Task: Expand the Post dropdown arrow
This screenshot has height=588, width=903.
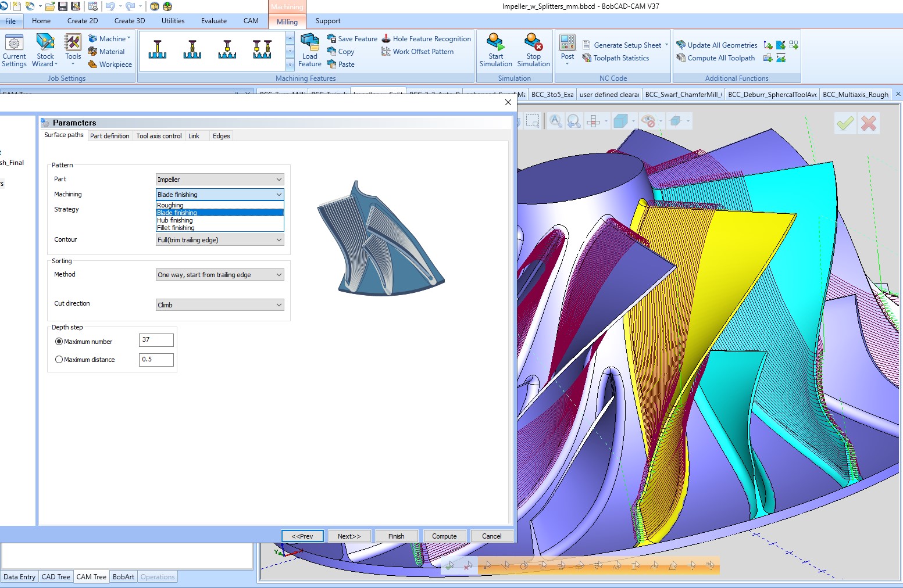Action: click(x=568, y=63)
